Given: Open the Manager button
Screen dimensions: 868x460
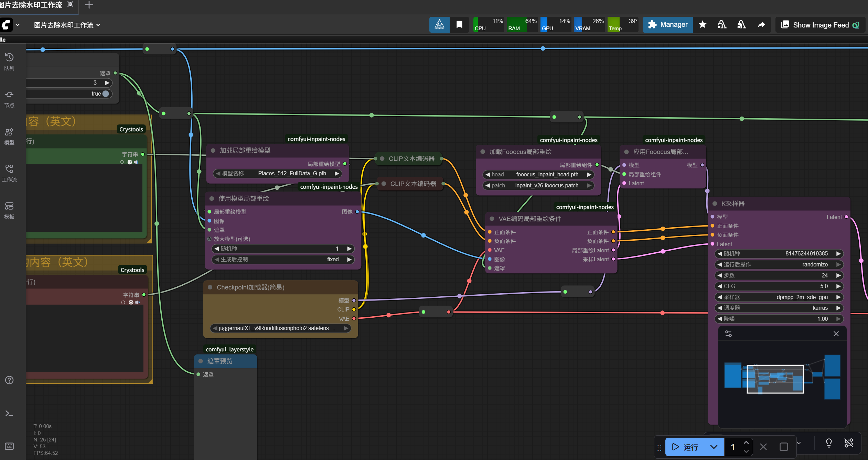Looking at the screenshot, I should (x=667, y=25).
